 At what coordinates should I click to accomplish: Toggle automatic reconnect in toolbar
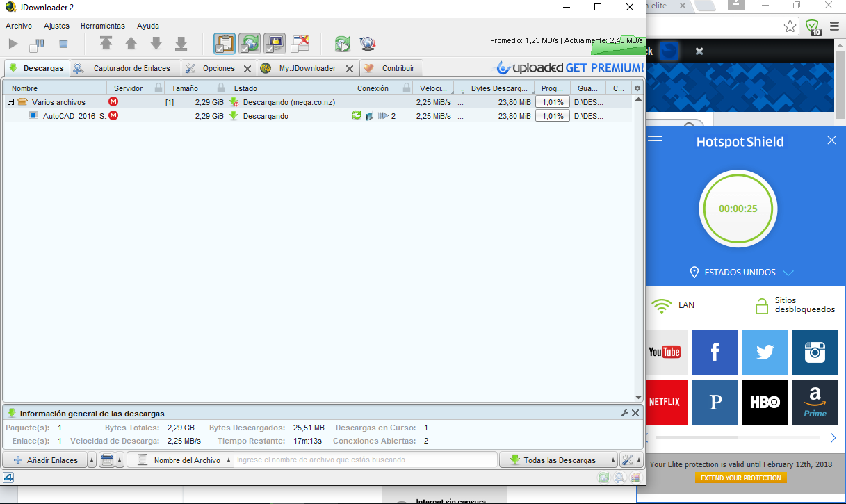tap(250, 44)
